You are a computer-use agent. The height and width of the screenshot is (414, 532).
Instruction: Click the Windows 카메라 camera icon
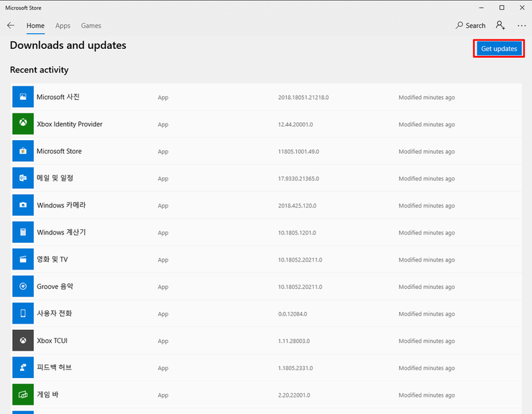tap(23, 205)
